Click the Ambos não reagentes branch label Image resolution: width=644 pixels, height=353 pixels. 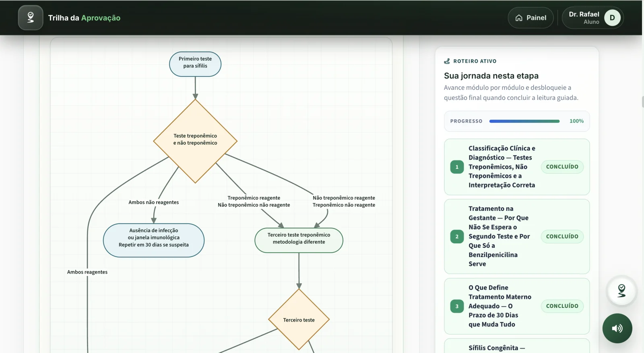(154, 202)
